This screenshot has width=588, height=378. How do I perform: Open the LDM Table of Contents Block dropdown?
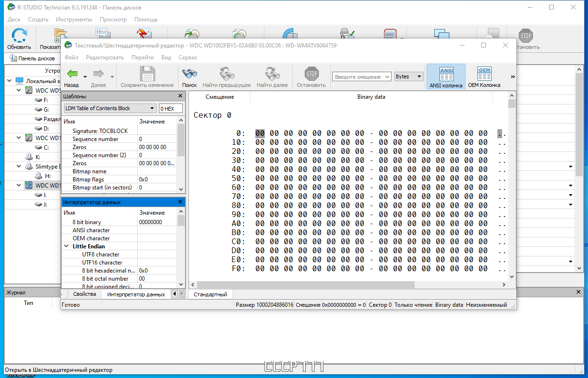[110, 108]
